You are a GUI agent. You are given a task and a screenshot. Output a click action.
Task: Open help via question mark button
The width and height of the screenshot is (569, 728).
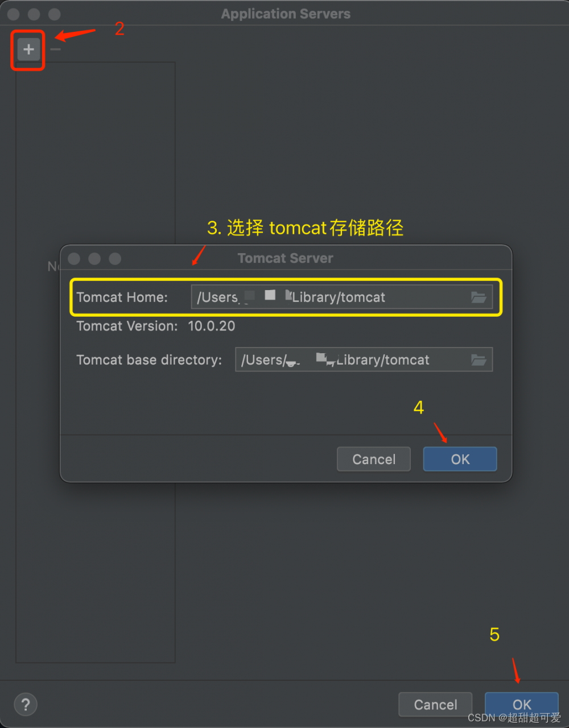pos(26,705)
